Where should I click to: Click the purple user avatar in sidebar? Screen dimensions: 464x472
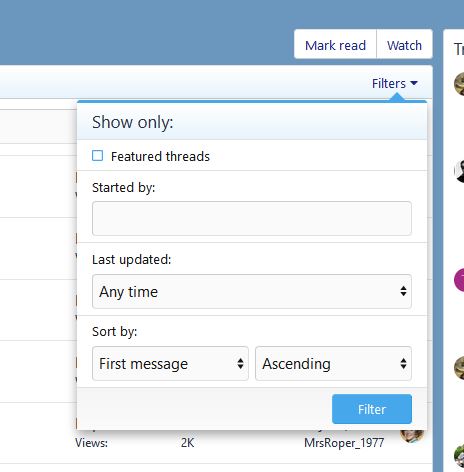click(x=459, y=280)
